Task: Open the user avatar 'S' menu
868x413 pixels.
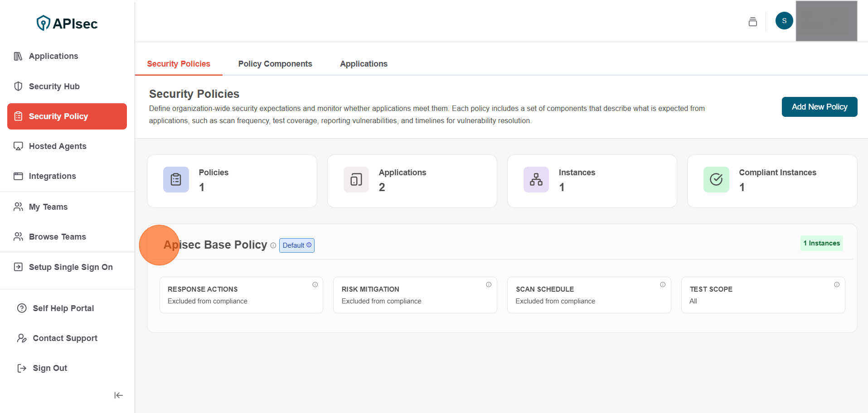Action: tap(784, 21)
